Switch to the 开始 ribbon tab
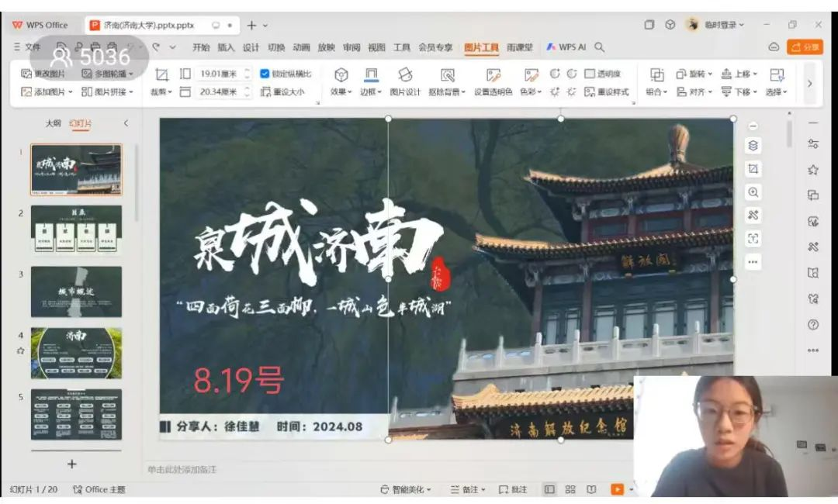 pyautogui.click(x=201, y=47)
